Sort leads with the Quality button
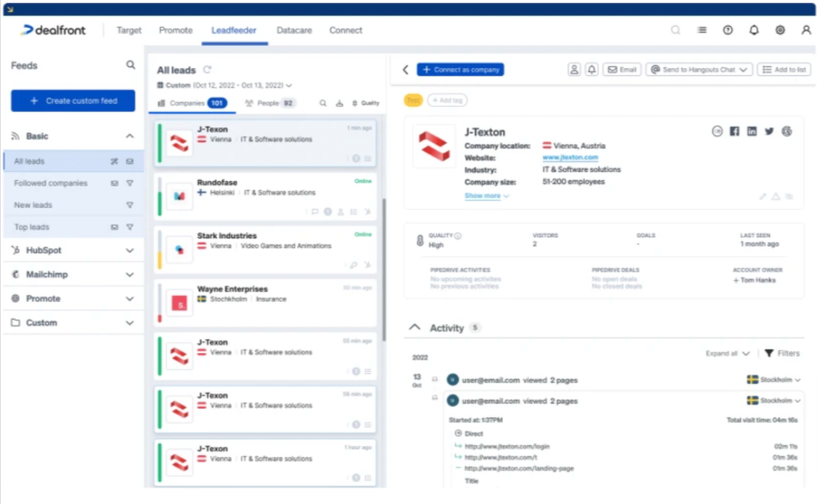The height and width of the screenshot is (504, 817). (366, 103)
